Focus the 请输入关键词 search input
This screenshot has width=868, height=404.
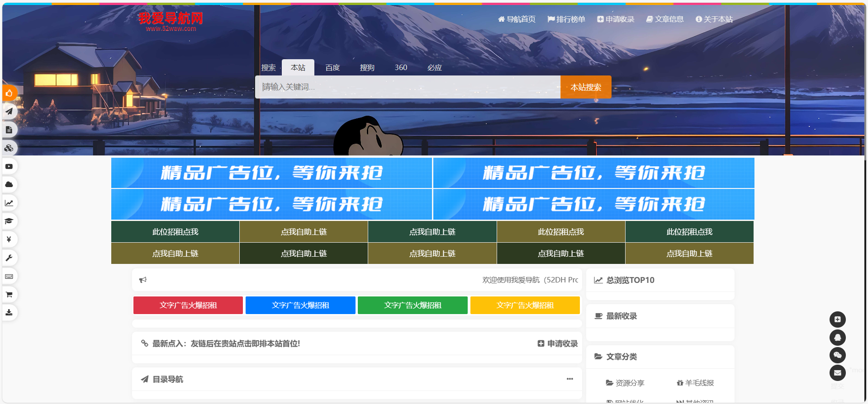coord(407,87)
